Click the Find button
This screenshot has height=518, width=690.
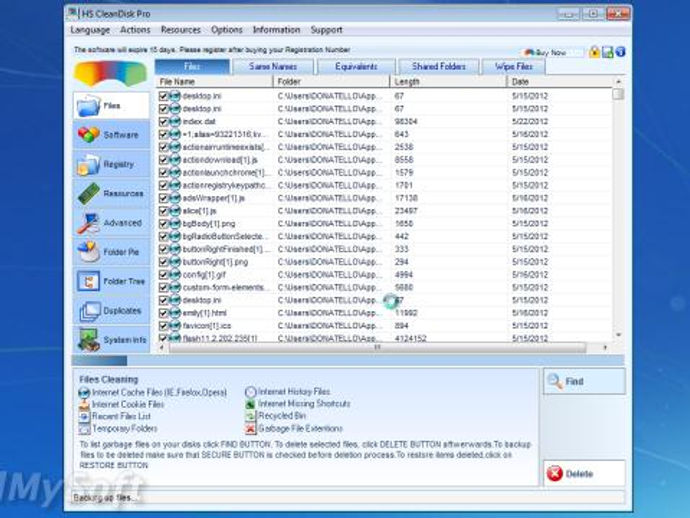584,381
